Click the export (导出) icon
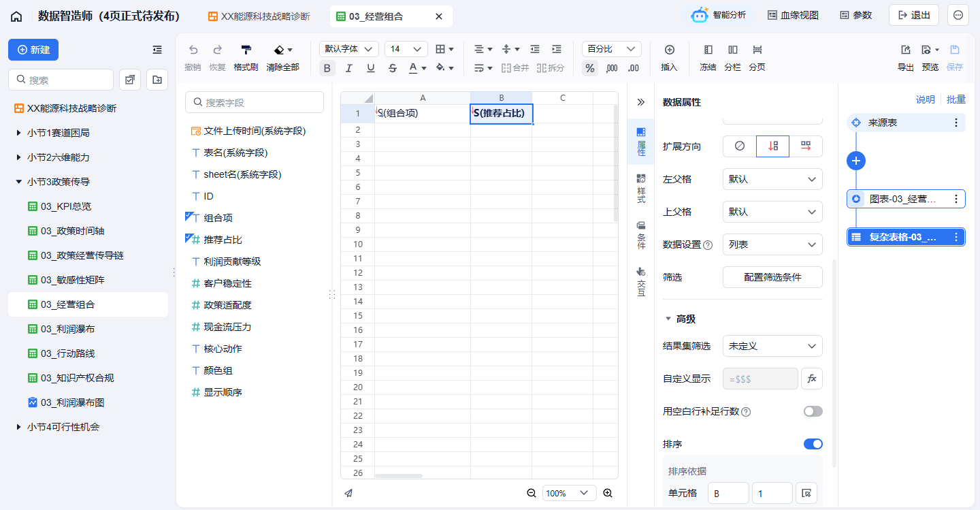Viewport: 980px width, 510px height. point(906,50)
